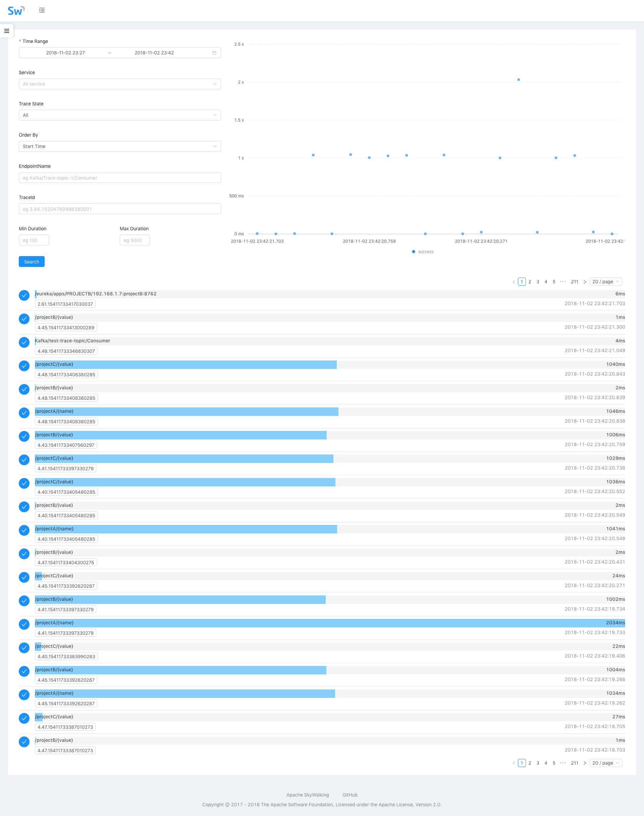This screenshot has width=644, height=816.
Task: Open the All service dropdown
Action: (x=119, y=84)
